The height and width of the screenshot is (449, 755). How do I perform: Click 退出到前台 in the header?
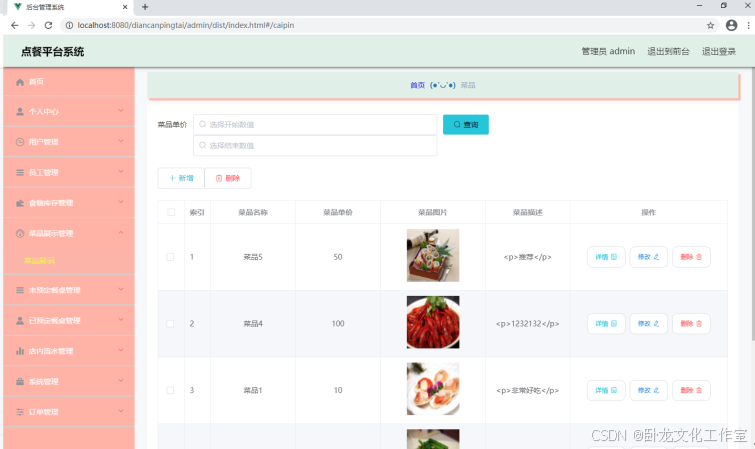[x=668, y=52]
